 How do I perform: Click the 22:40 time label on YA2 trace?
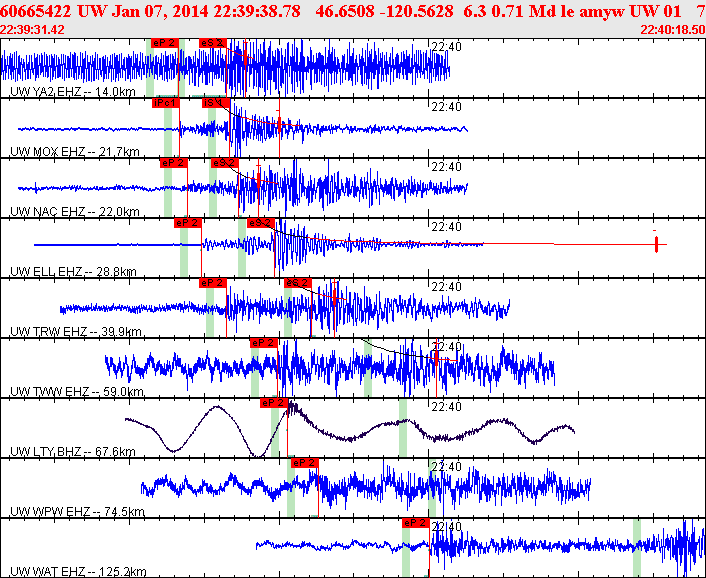446,47
